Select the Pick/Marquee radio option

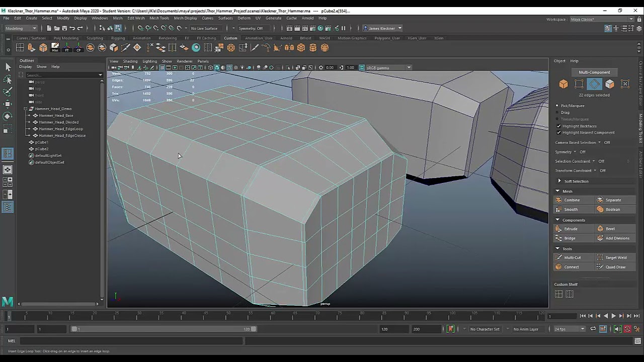pyautogui.click(x=557, y=106)
